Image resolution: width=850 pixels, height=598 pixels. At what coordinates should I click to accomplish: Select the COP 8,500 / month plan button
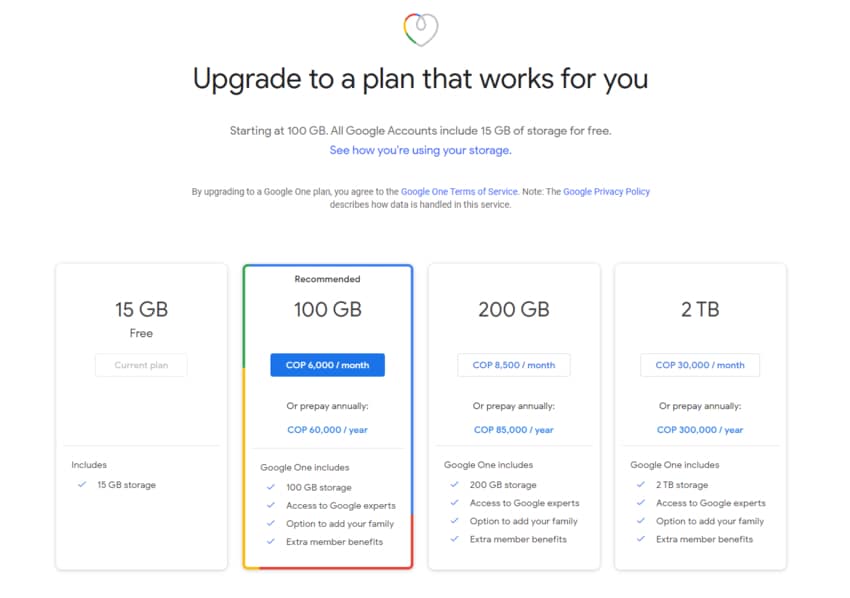tap(513, 364)
